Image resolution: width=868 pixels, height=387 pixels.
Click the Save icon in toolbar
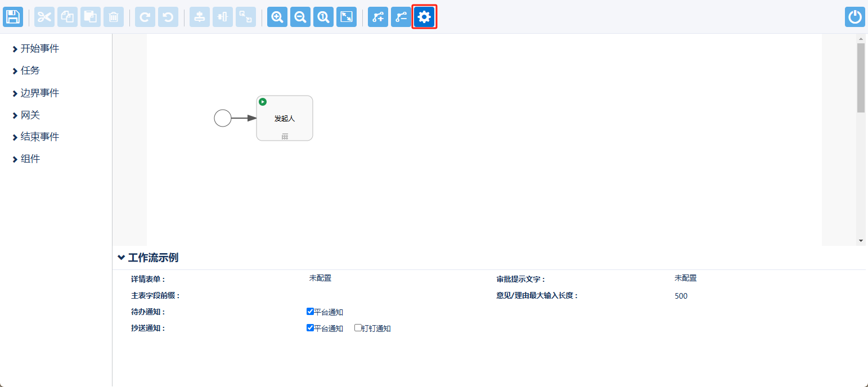pyautogui.click(x=13, y=17)
